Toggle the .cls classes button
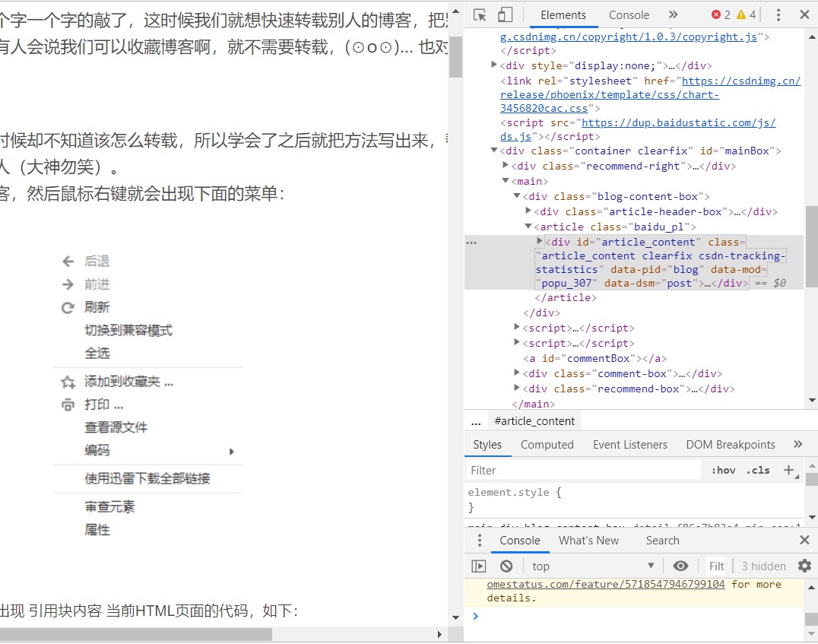The height and width of the screenshot is (644, 818). [758, 470]
